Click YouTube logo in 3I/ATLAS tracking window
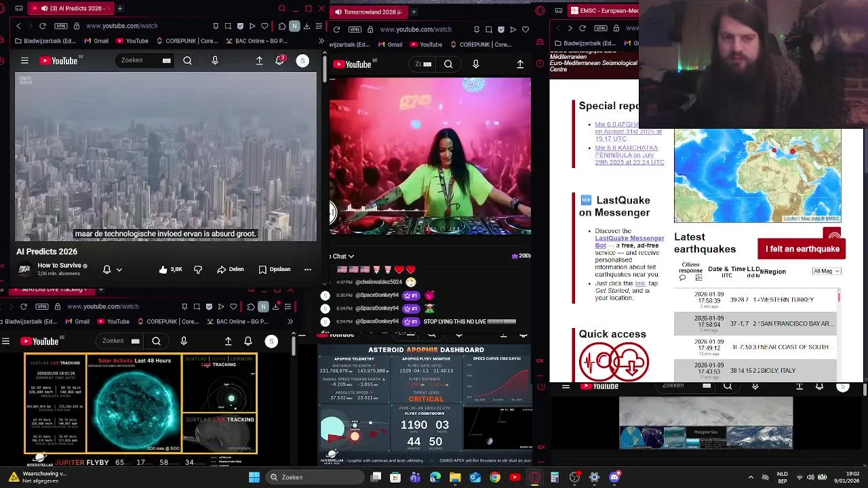 pyautogui.click(x=39, y=341)
